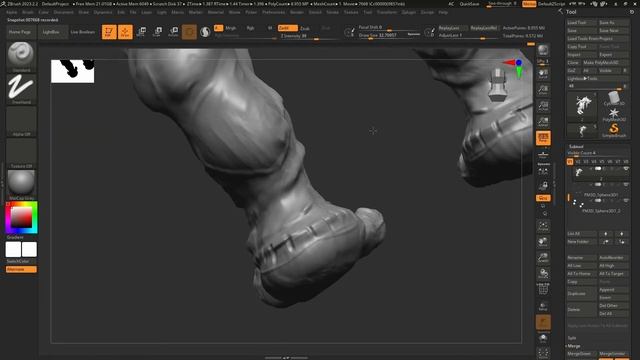
Task: Select the Cylinder3D tool thumbnail
Action: pos(613,99)
